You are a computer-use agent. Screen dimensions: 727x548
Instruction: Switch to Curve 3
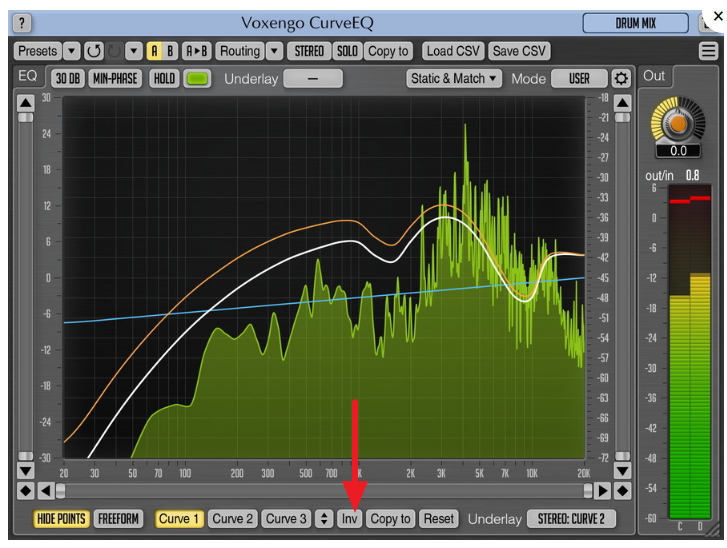286,518
